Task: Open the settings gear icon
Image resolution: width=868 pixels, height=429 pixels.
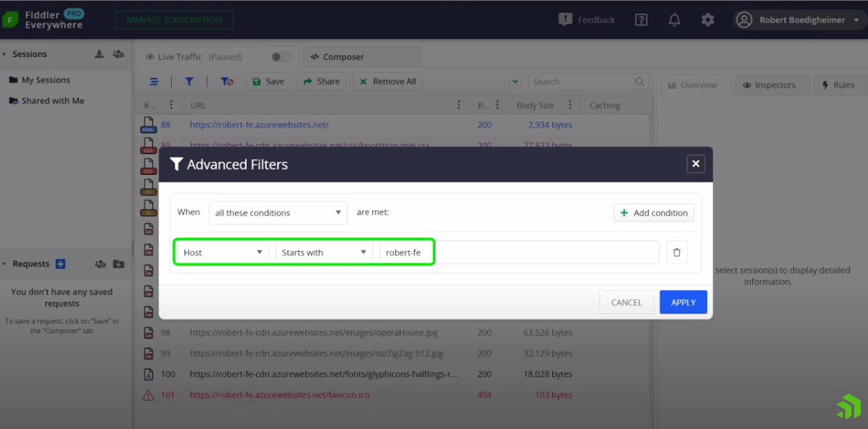Action: [707, 20]
